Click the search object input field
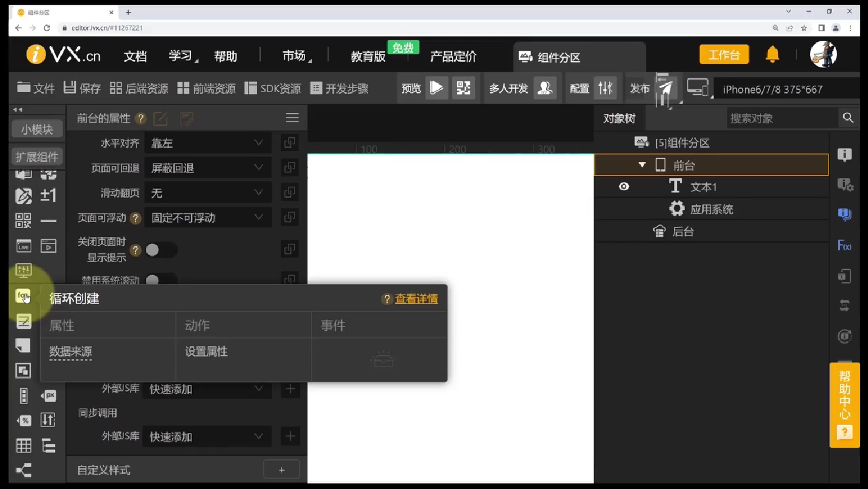 click(x=781, y=118)
